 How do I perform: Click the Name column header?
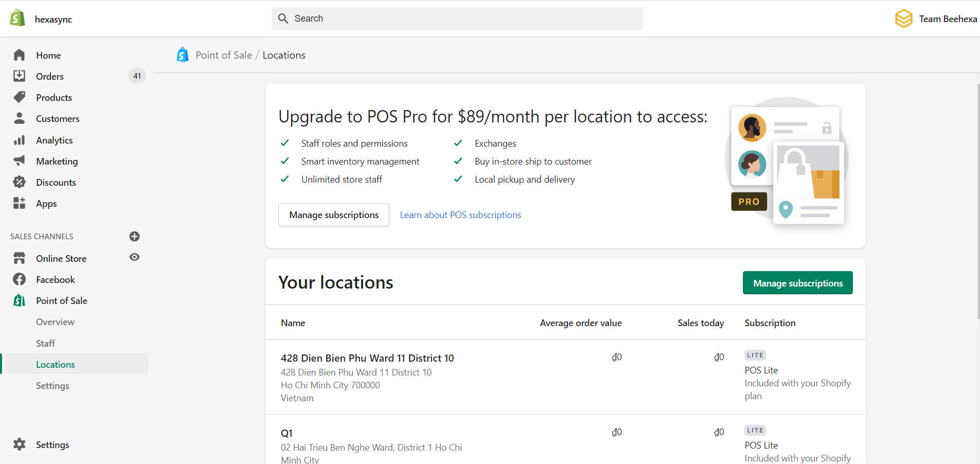[x=293, y=323]
